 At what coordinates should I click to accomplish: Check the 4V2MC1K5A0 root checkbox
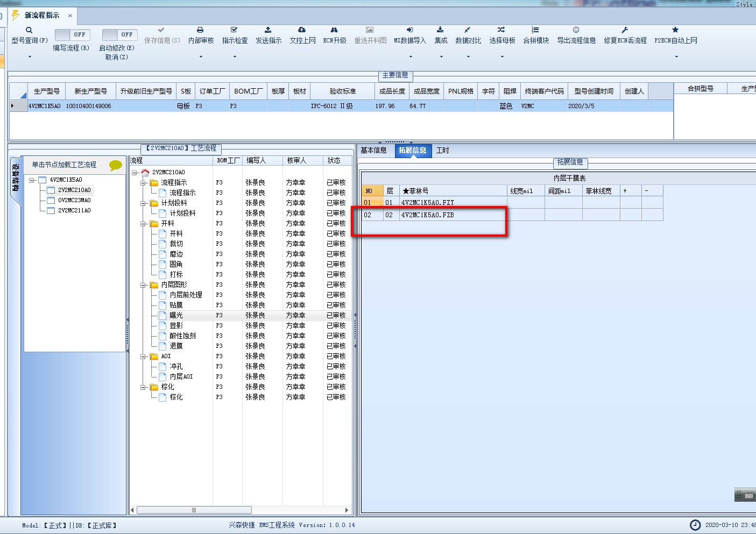coord(43,180)
